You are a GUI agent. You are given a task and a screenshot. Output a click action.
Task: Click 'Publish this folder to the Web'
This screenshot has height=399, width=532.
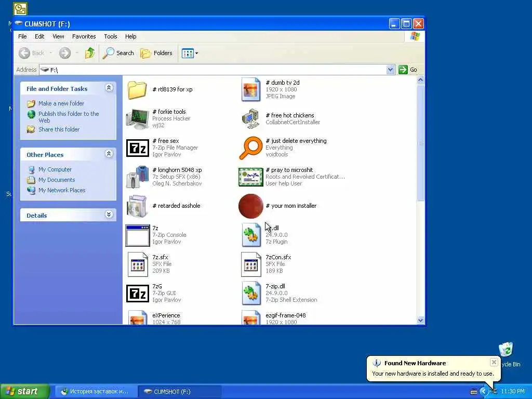[69, 117]
